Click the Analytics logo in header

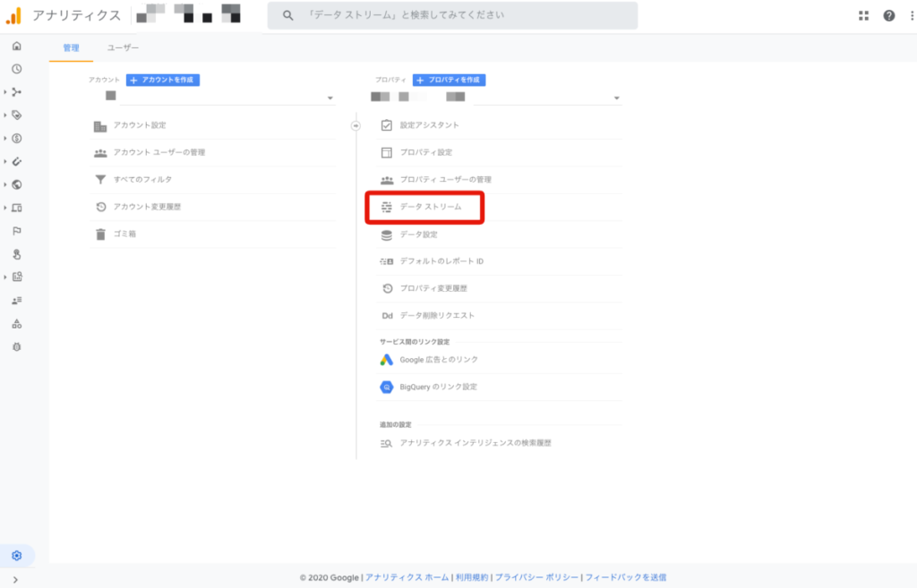13,15
